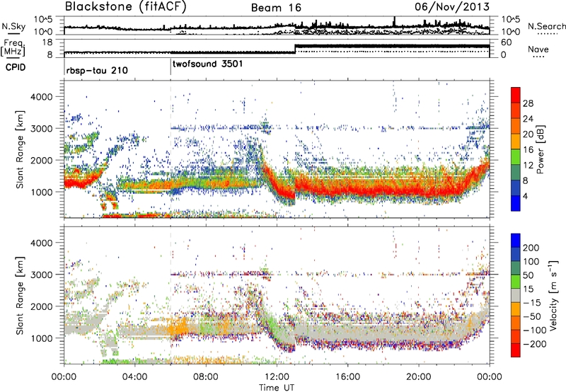This screenshot has width=566, height=392.
Task: Click the "Freq. [MHz]" axis label
Action: coord(13,48)
